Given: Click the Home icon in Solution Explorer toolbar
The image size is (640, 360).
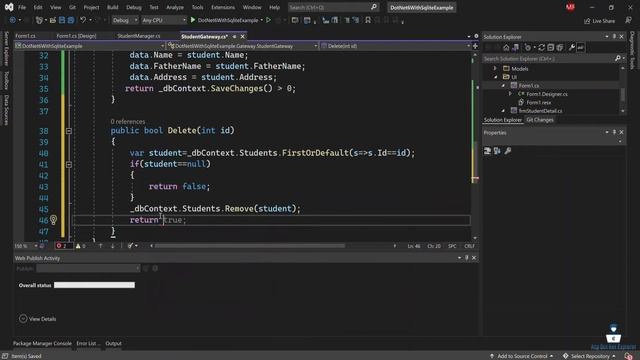Looking at the screenshot, I should coord(506,47).
